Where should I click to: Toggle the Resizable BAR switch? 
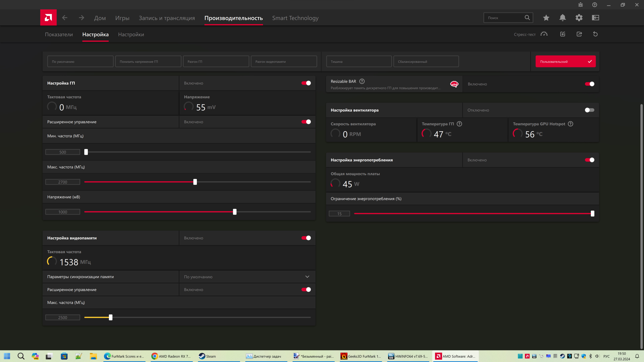[589, 84]
